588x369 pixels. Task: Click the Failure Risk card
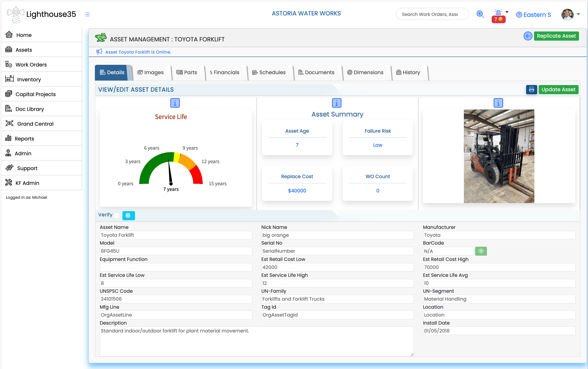[x=377, y=138]
